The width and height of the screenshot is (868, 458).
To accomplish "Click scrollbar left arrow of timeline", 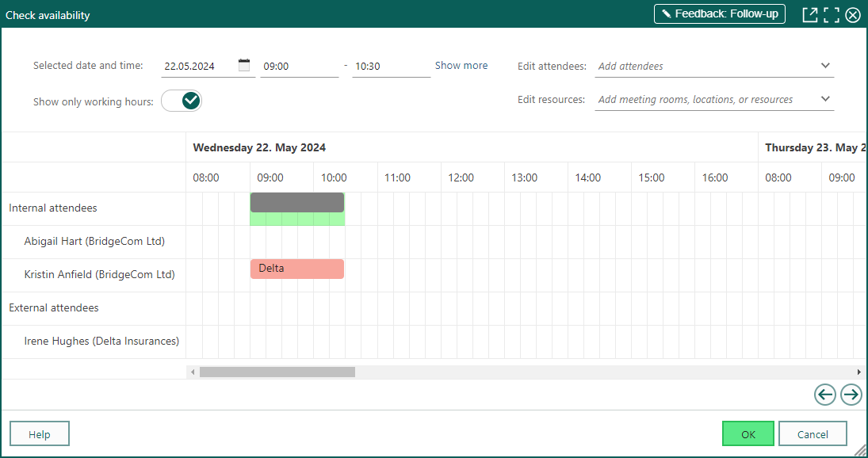I will (193, 372).
